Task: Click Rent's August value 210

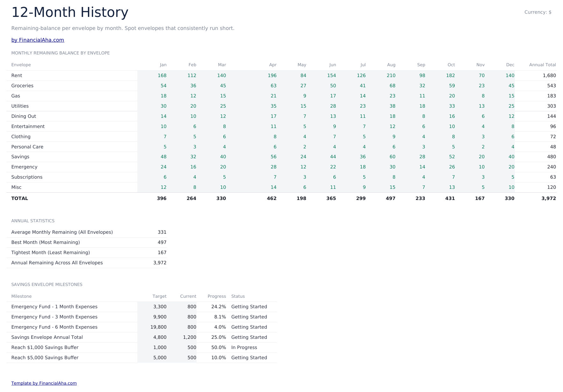Action: click(x=391, y=75)
